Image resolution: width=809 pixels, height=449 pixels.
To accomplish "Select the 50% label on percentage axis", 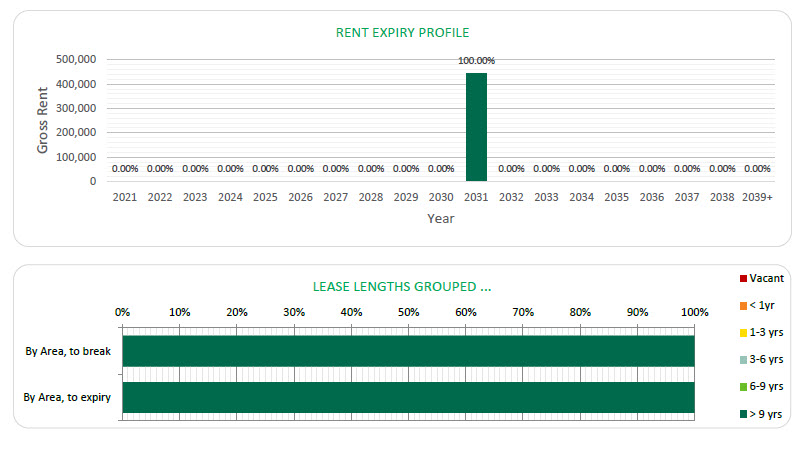I will tap(408, 313).
